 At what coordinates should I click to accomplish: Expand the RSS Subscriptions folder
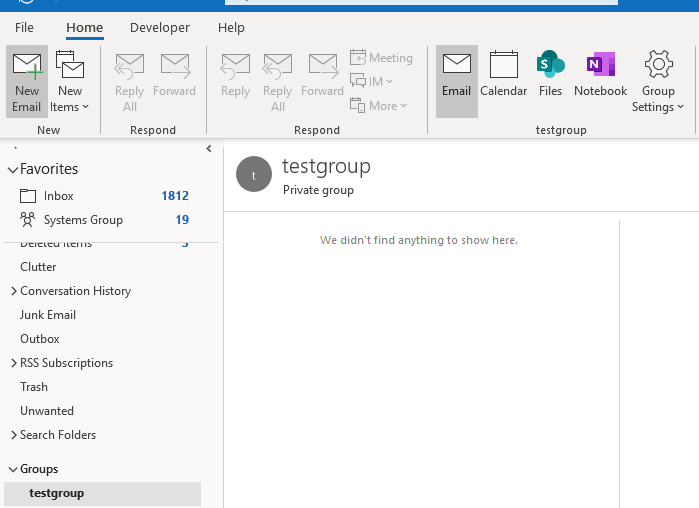pos(13,363)
